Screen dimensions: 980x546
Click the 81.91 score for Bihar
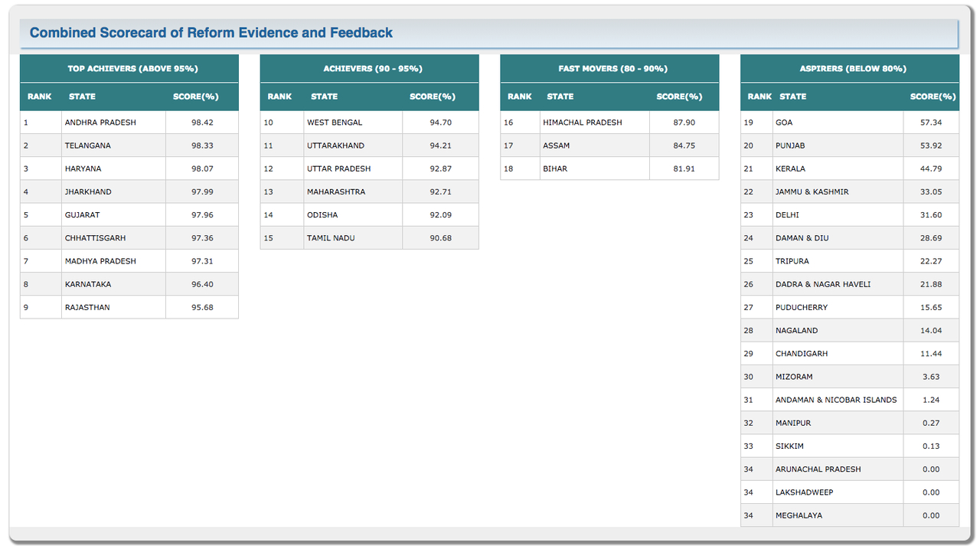684,168
